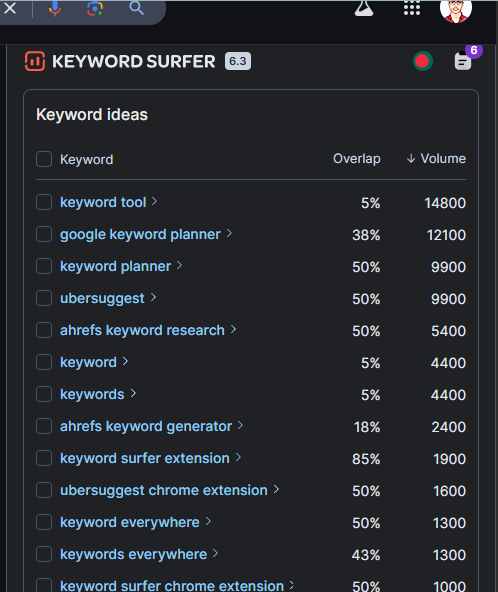498x592 pixels.
Task: Open Search Labs flask icon
Action: [x=364, y=8]
